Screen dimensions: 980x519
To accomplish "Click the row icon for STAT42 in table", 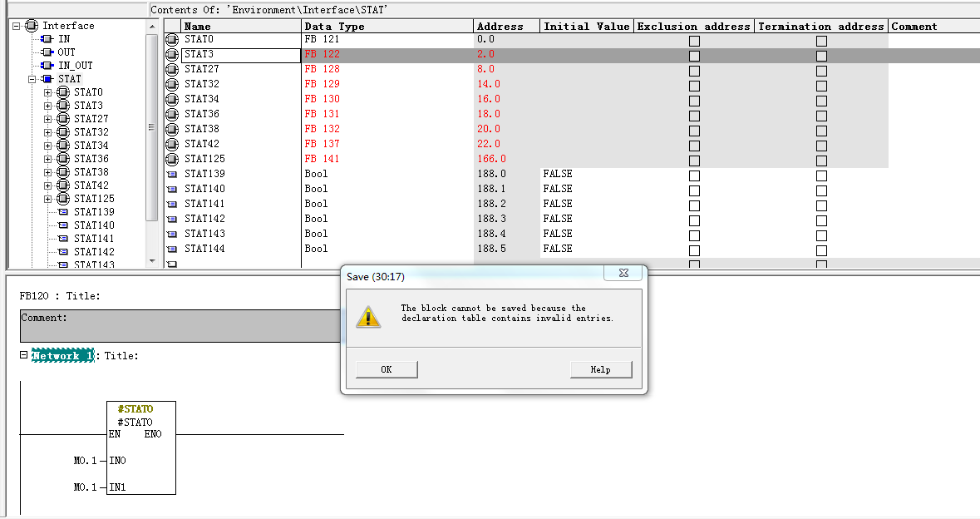I will (x=172, y=144).
